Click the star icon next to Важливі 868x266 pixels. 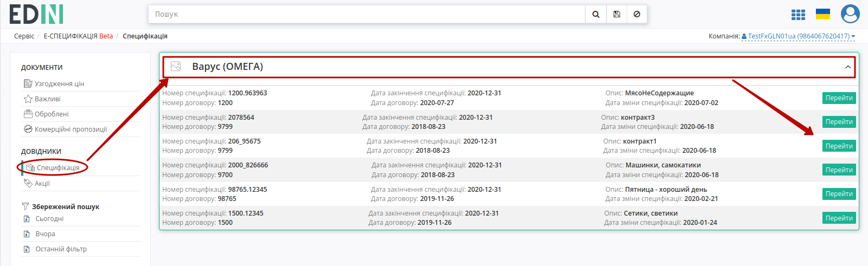[x=28, y=99]
